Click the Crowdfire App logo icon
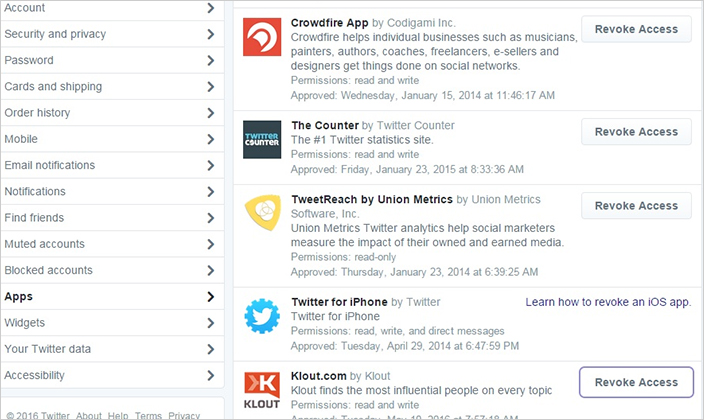The image size is (704, 420). click(x=262, y=38)
